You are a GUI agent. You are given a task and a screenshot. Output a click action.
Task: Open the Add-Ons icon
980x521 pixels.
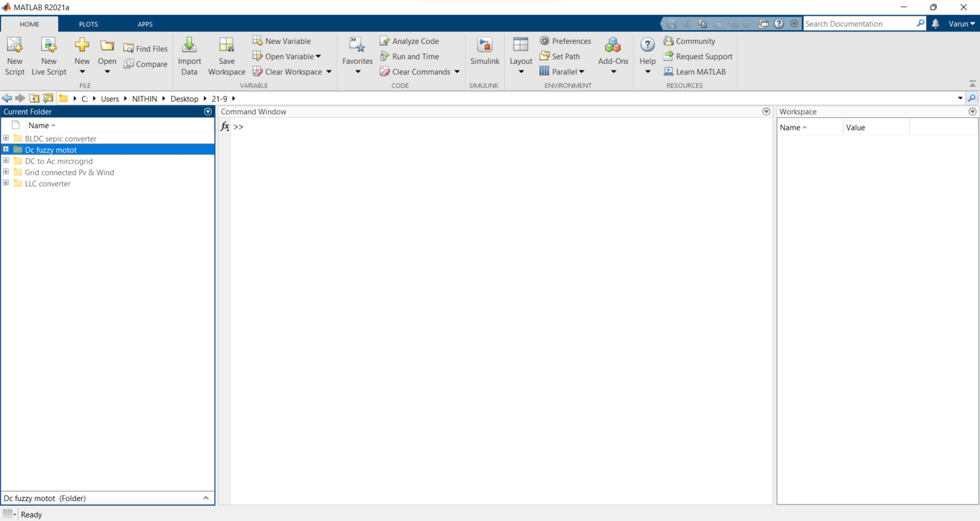point(613,56)
